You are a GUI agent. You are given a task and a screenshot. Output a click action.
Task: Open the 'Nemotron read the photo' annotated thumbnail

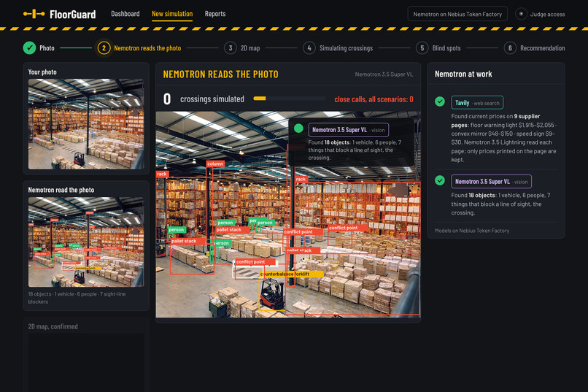click(x=86, y=242)
